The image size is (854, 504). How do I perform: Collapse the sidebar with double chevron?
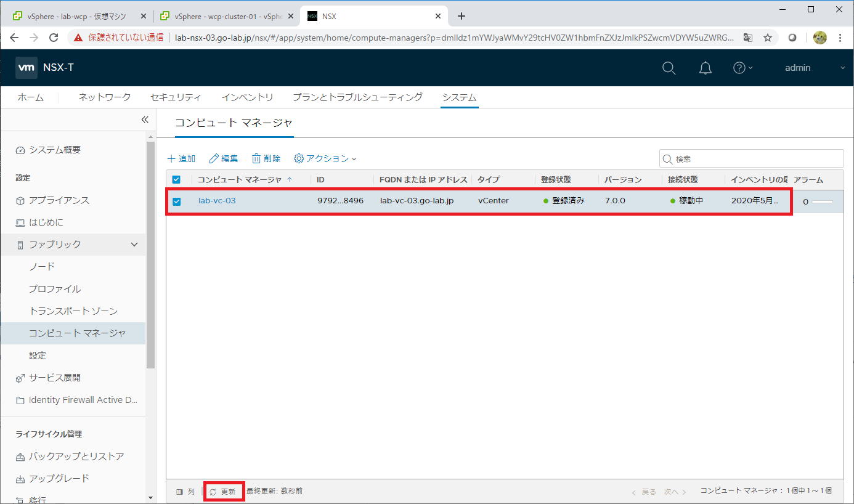click(145, 120)
